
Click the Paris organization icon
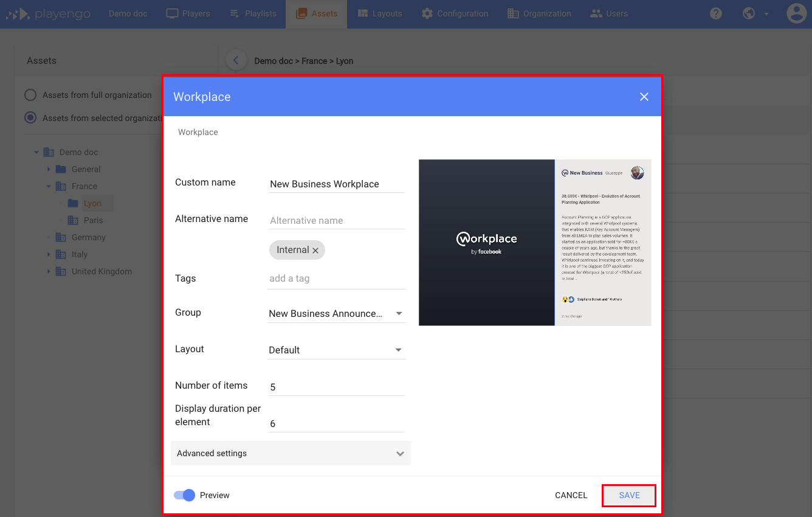point(73,220)
